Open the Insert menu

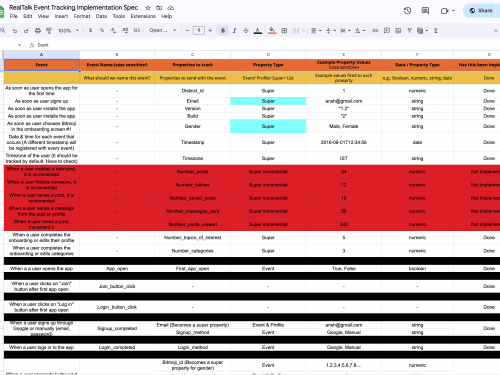(61, 16)
